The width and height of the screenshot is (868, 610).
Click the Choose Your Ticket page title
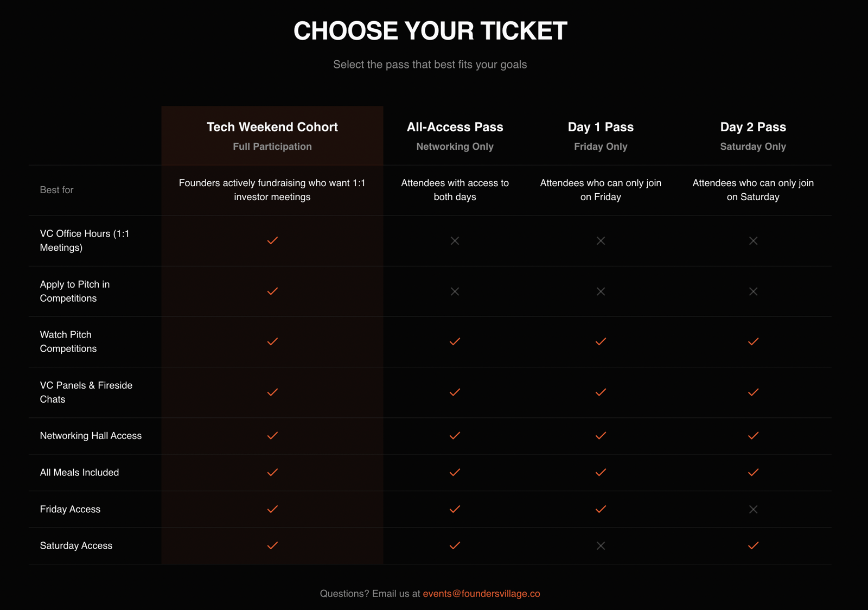(430, 31)
